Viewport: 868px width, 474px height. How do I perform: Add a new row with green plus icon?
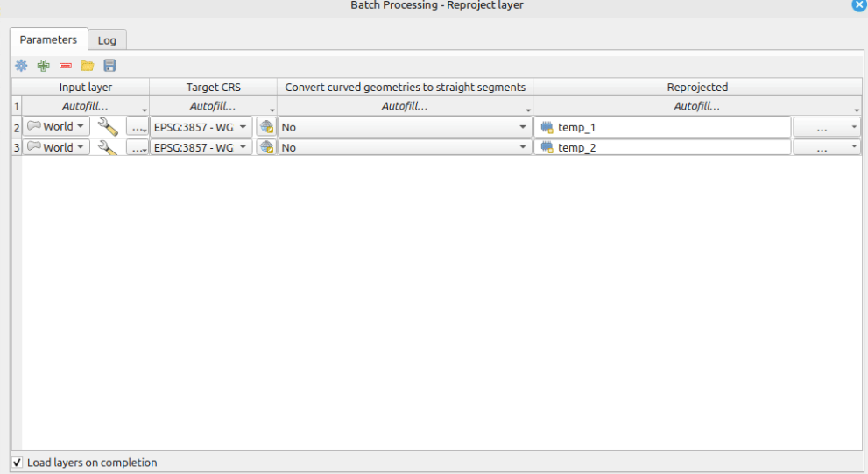pyautogui.click(x=43, y=66)
